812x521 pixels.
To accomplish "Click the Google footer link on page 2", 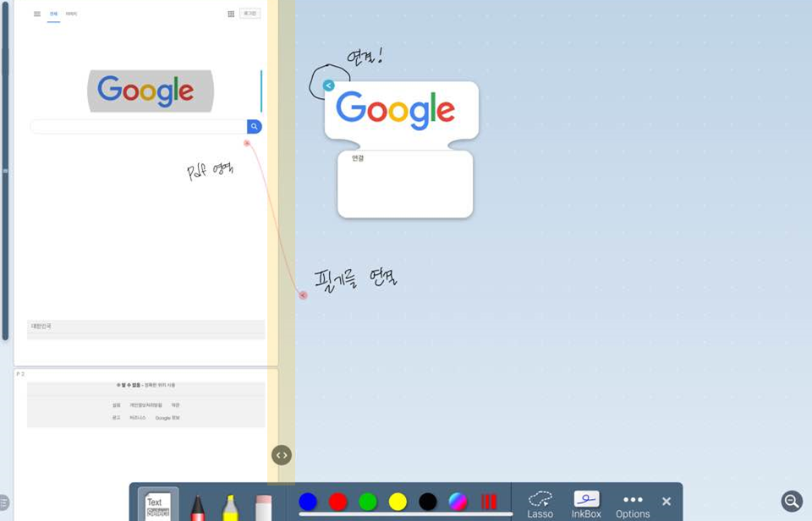I will (x=167, y=418).
